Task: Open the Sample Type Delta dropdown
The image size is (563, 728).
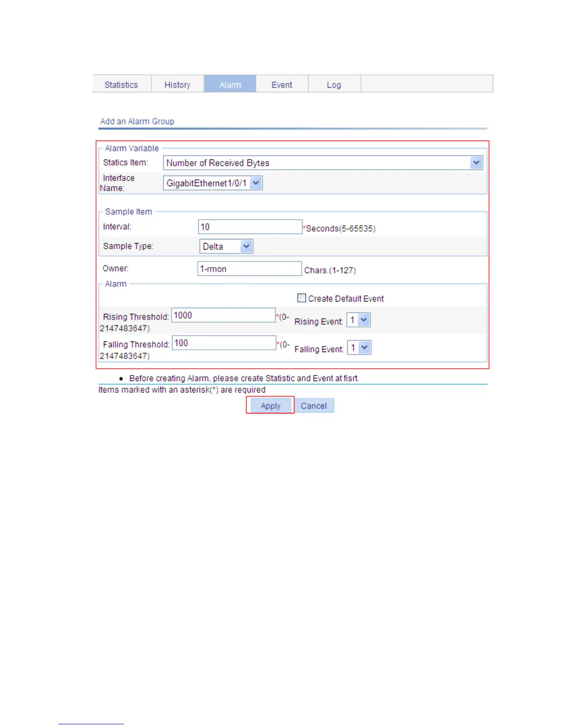Action: (226, 246)
